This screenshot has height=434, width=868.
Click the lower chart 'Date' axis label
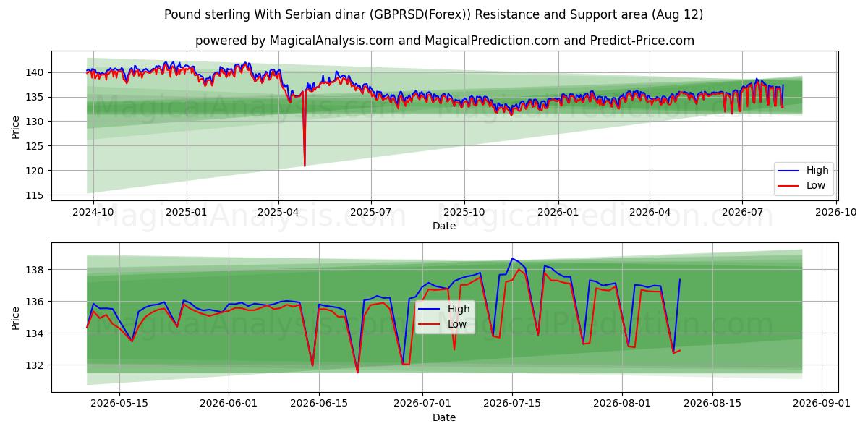coord(444,417)
